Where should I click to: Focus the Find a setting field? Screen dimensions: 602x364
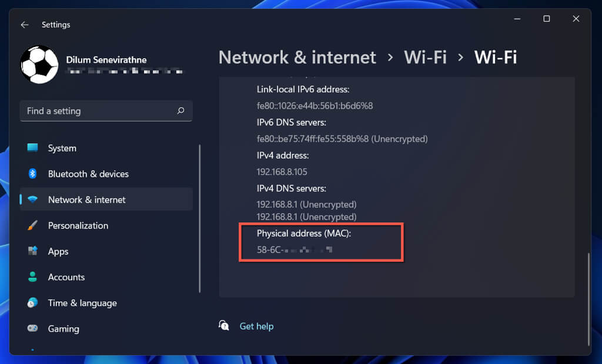coord(97,110)
